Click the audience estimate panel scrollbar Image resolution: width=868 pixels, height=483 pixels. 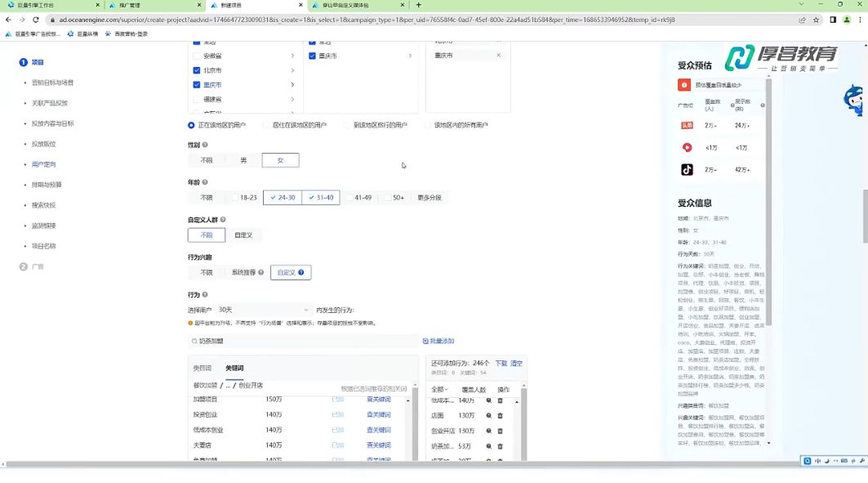768,202
